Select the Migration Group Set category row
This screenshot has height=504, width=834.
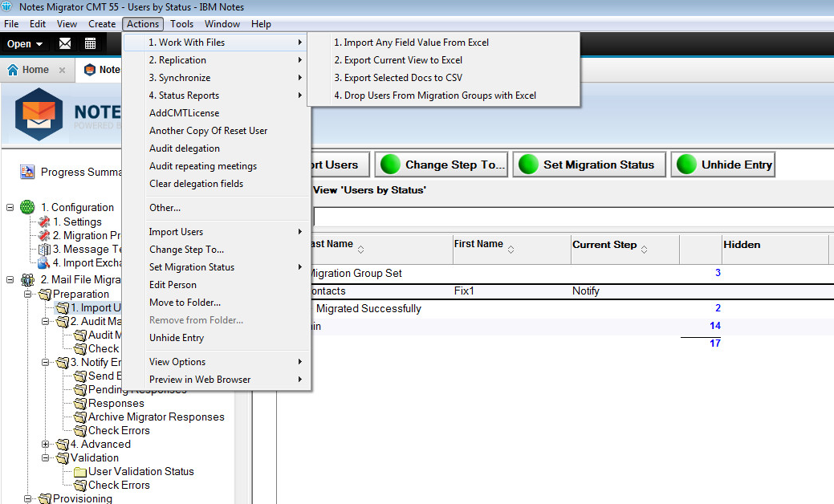572,273
